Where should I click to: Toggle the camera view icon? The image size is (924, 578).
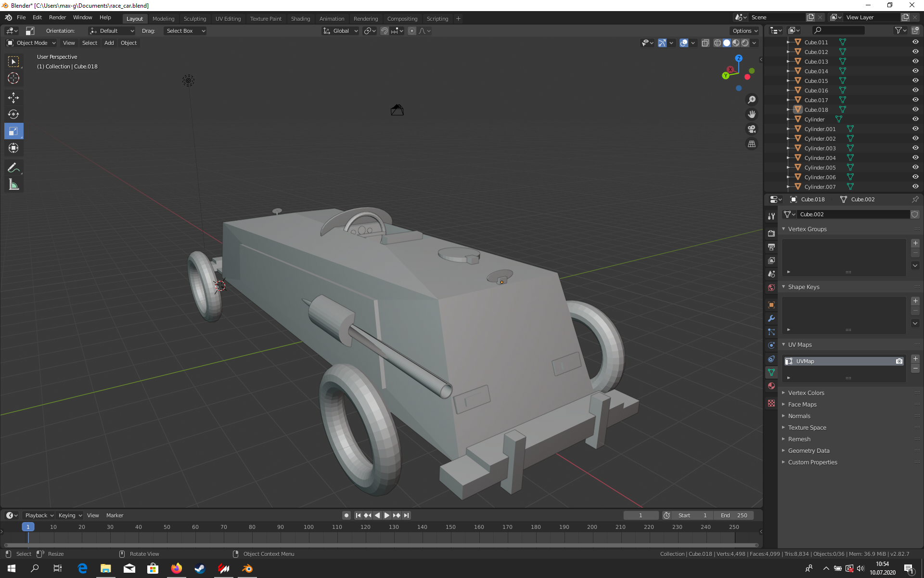coord(752,129)
